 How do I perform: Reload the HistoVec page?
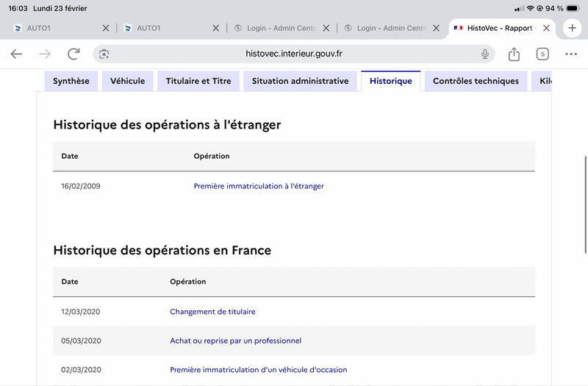click(73, 54)
